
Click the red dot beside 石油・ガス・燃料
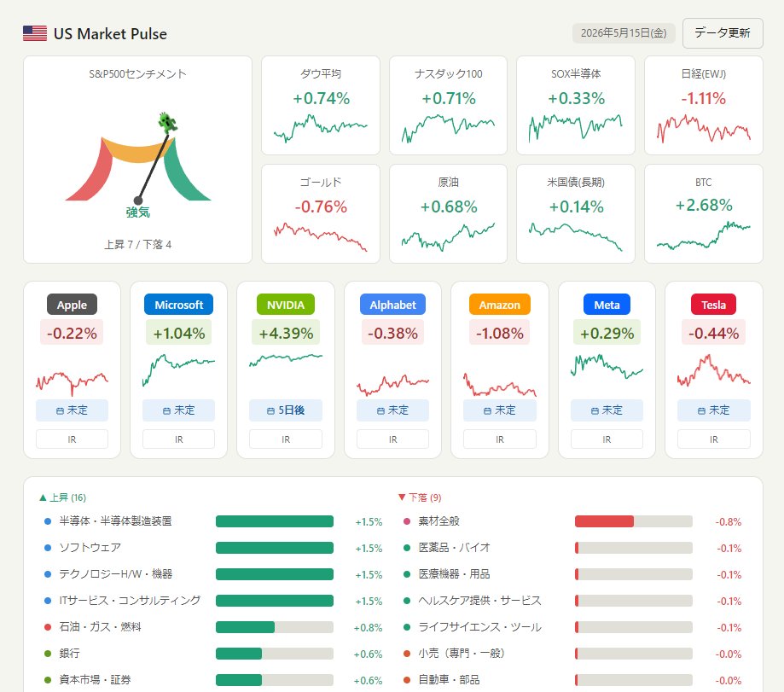tap(48, 627)
